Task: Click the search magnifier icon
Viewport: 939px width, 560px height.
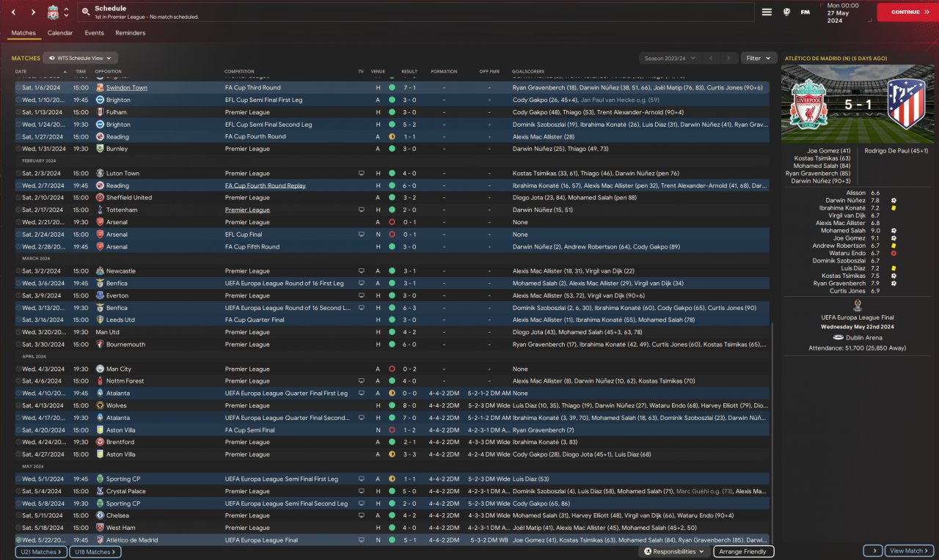Action: [86, 12]
